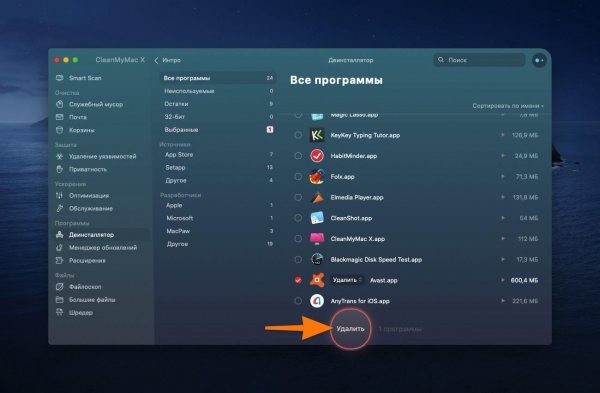Select the HabitMinder.app checkbox
The width and height of the screenshot is (600, 393).
pos(298,156)
